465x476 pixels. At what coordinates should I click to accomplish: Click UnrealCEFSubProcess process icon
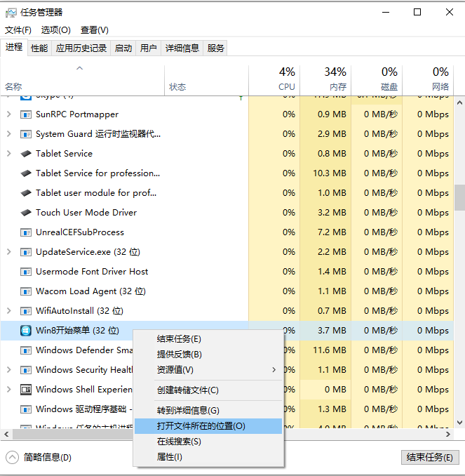[26, 232]
